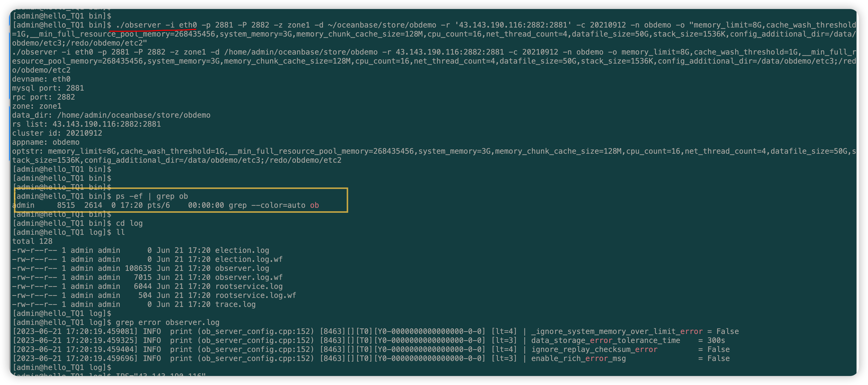Click the red highlighted 'ob' grep match
This screenshot has height=385, width=868.
pyautogui.click(x=314, y=205)
